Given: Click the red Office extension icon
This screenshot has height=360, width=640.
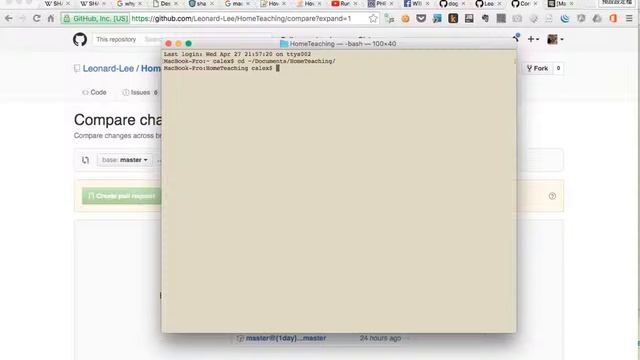Looking at the screenshot, I should pyautogui.click(x=613, y=18).
